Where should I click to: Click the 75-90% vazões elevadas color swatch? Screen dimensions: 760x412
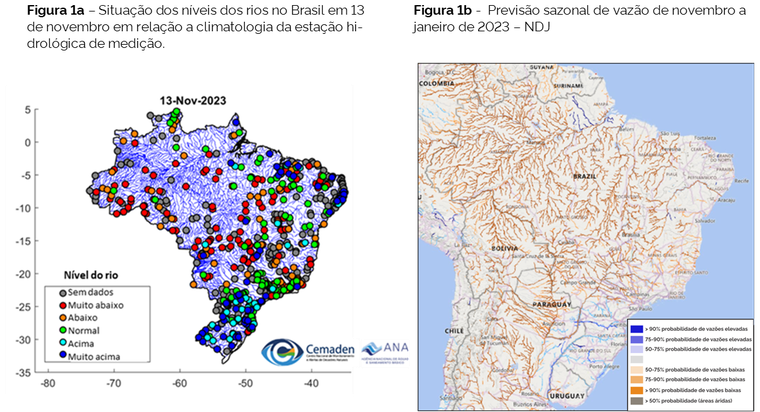pyautogui.click(x=637, y=340)
